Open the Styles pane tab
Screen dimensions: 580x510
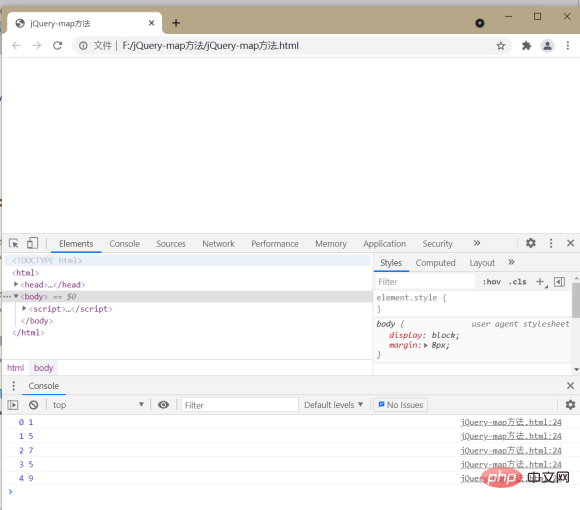click(391, 263)
